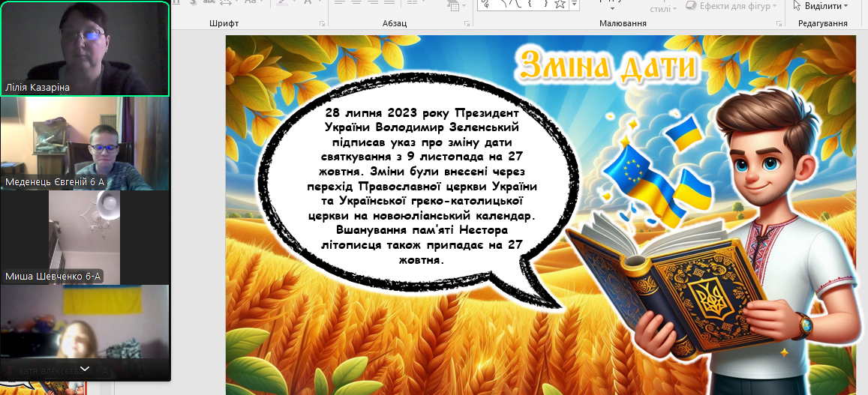The image size is (868, 395).
Task: Open the Шрифт group dialog launcher
Action: (x=322, y=24)
